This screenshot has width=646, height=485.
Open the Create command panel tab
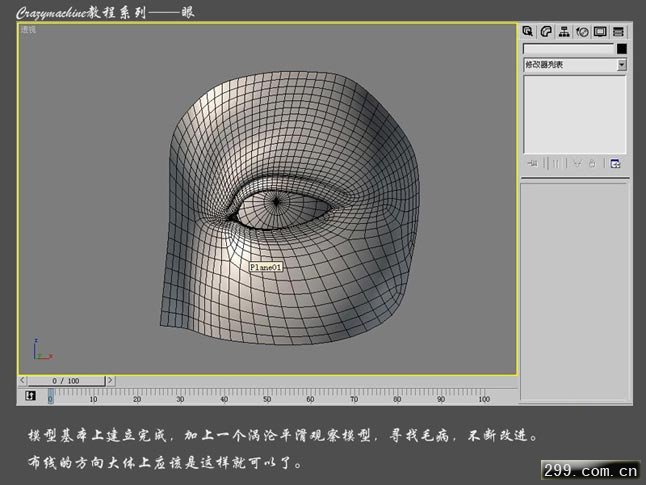[x=528, y=32]
